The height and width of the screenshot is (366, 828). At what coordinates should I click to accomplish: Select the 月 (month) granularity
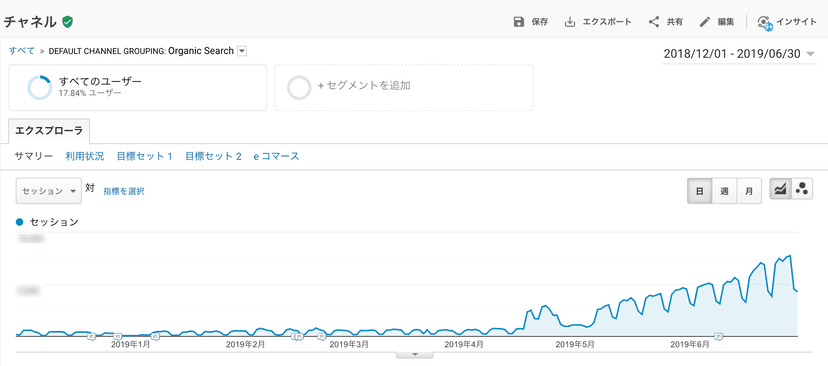749,191
